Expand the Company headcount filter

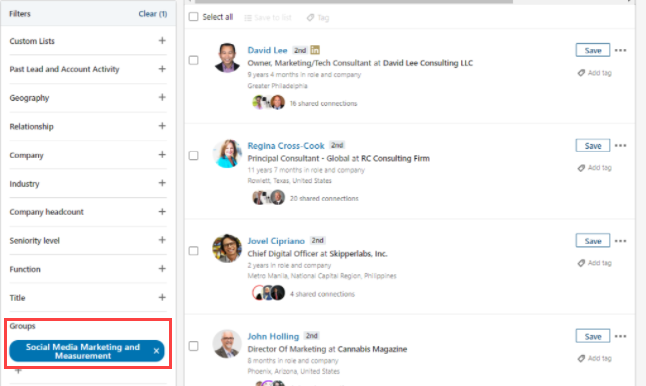(x=162, y=211)
